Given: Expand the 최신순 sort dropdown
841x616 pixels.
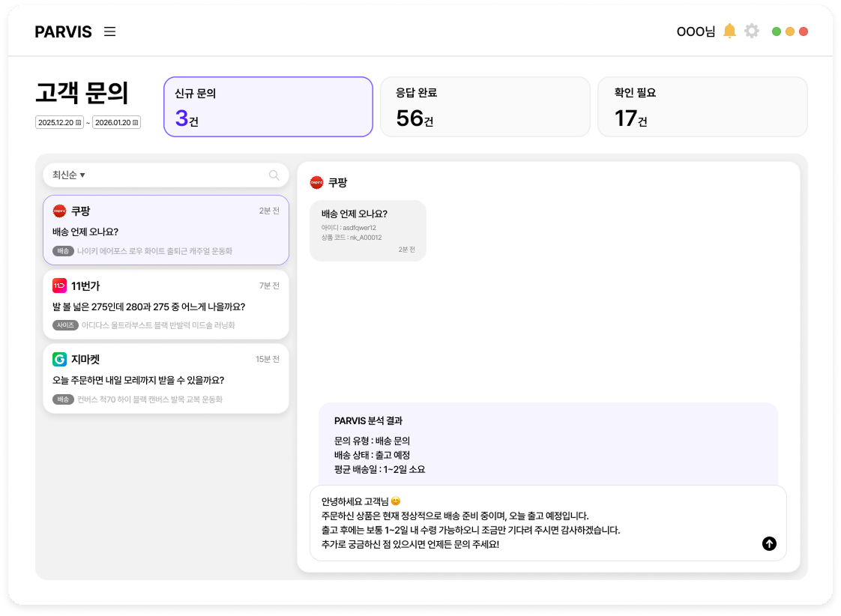Looking at the screenshot, I should (69, 175).
